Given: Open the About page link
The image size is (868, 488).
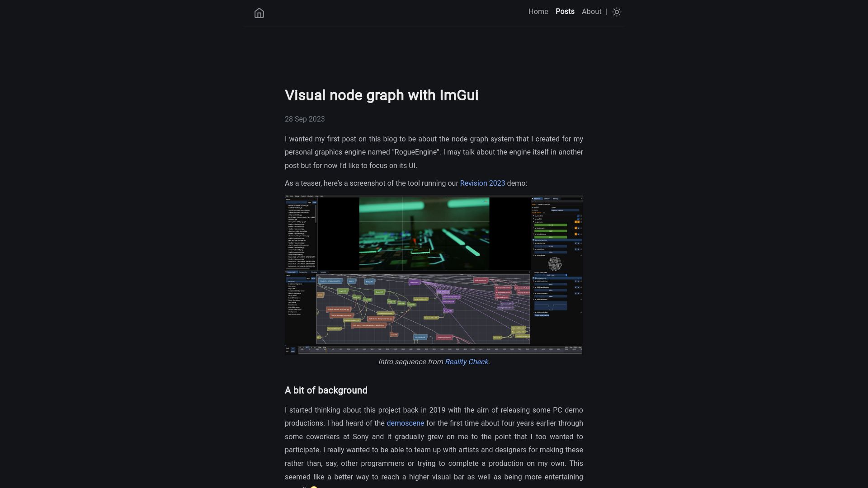Looking at the screenshot, I should click(591, 12).
